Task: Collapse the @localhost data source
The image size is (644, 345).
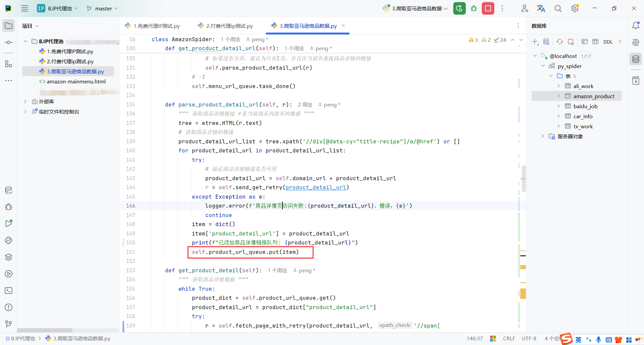Action: [x=535, y=56]
